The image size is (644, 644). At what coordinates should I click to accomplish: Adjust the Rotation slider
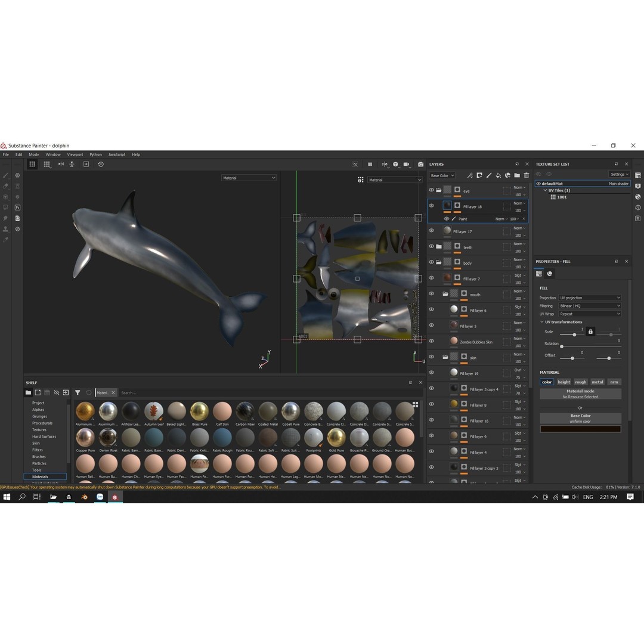[x=590, y=346]
